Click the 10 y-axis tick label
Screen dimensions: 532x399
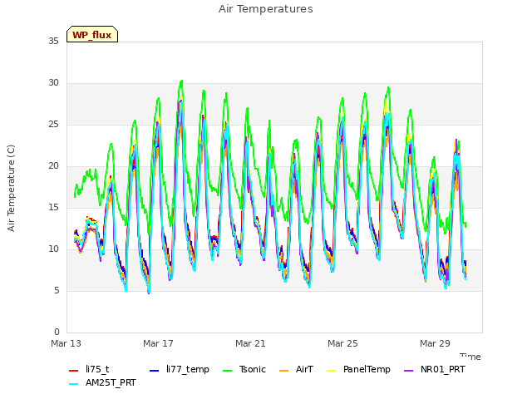tap(53, 249)
